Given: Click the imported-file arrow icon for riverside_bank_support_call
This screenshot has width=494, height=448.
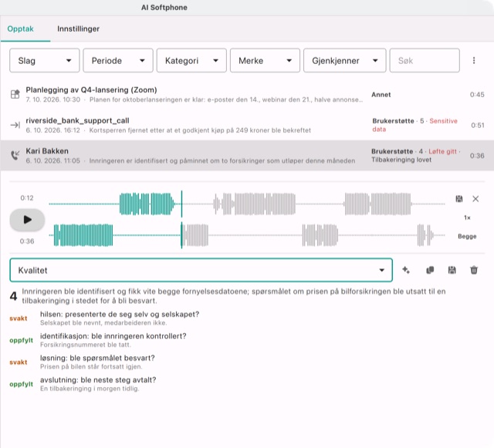Looking at the screenshot, I should 15,125.
